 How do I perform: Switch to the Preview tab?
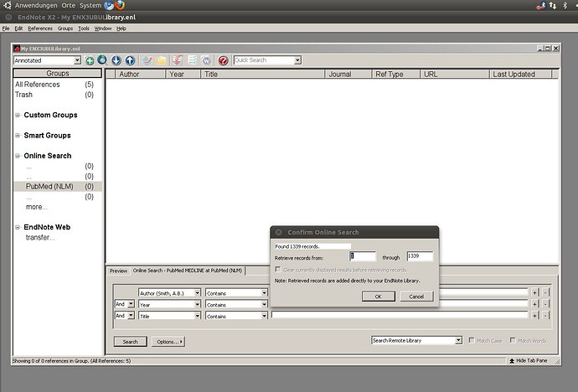[118, 271]
